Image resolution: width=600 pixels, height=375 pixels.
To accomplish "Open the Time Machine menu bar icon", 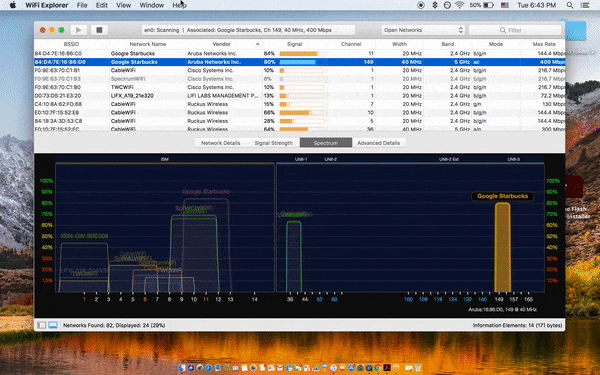I will (447, 5).
